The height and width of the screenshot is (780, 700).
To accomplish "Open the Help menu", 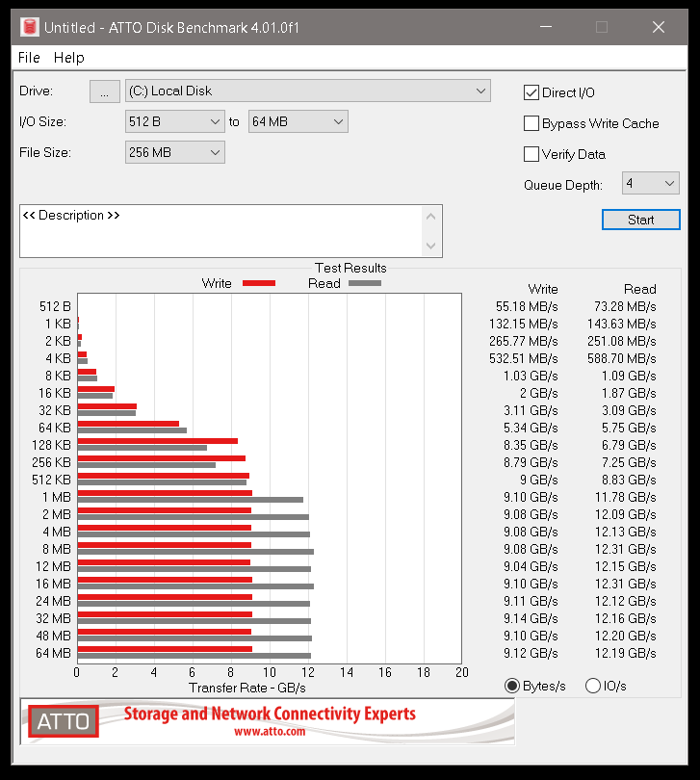I will [68, 58].
